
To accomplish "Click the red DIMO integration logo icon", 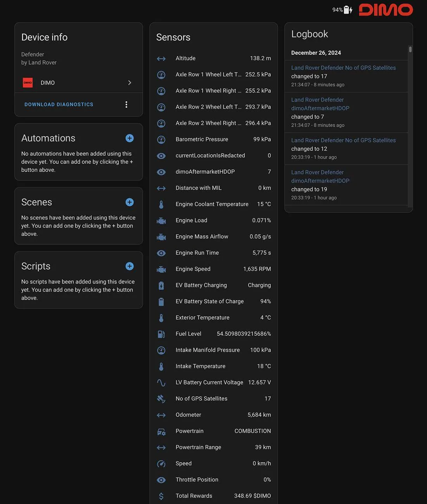I will pos(28,83).
